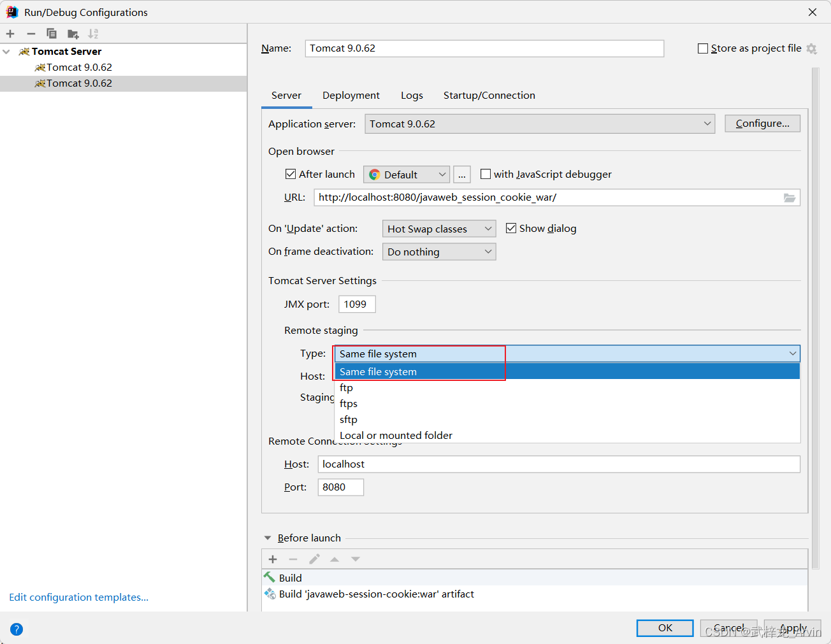Disable After launch browser opening

(x=291, y=174)
